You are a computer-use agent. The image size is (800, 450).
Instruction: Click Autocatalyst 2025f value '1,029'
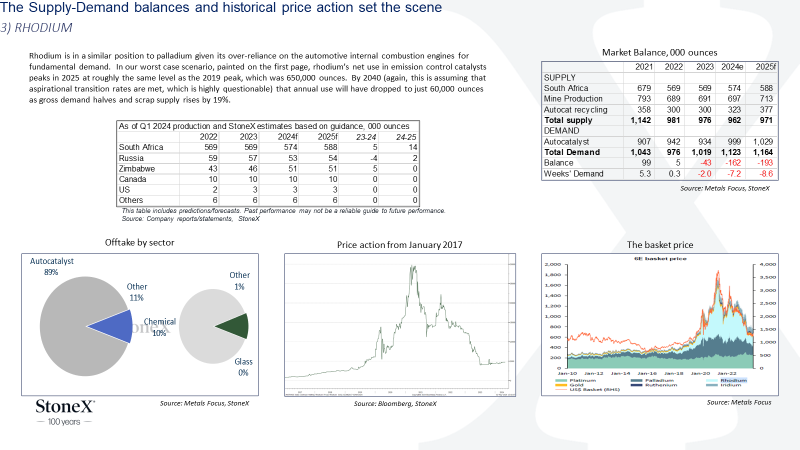click(763, 141)
